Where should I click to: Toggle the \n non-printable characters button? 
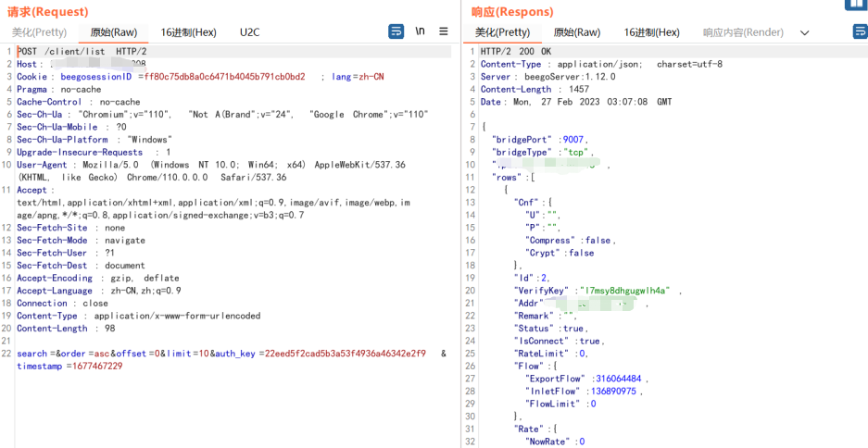click(420, 31)
